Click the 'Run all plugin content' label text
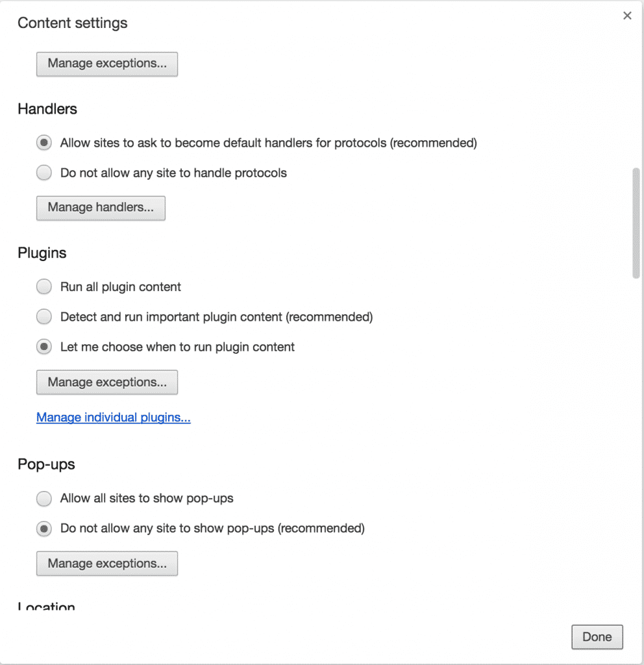Screen dimensions: 644x665 click(x=120, y=287)
